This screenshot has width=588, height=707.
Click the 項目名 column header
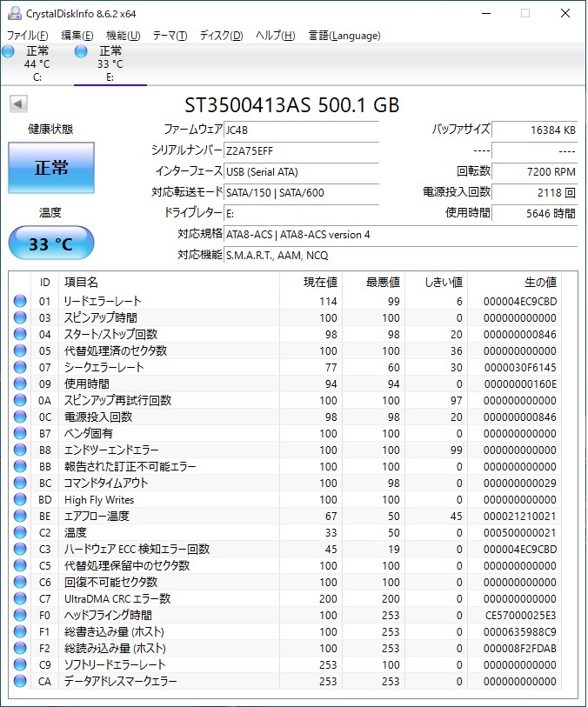point(169,283)
